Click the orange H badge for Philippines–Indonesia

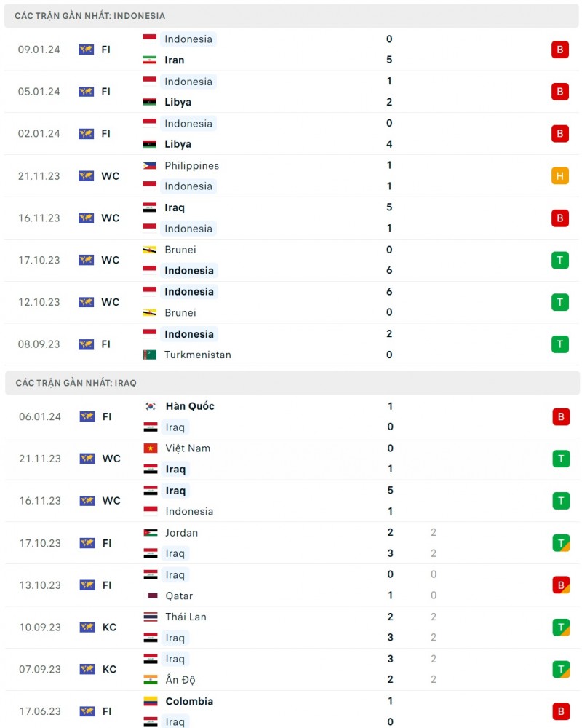(x=559, y=175)
